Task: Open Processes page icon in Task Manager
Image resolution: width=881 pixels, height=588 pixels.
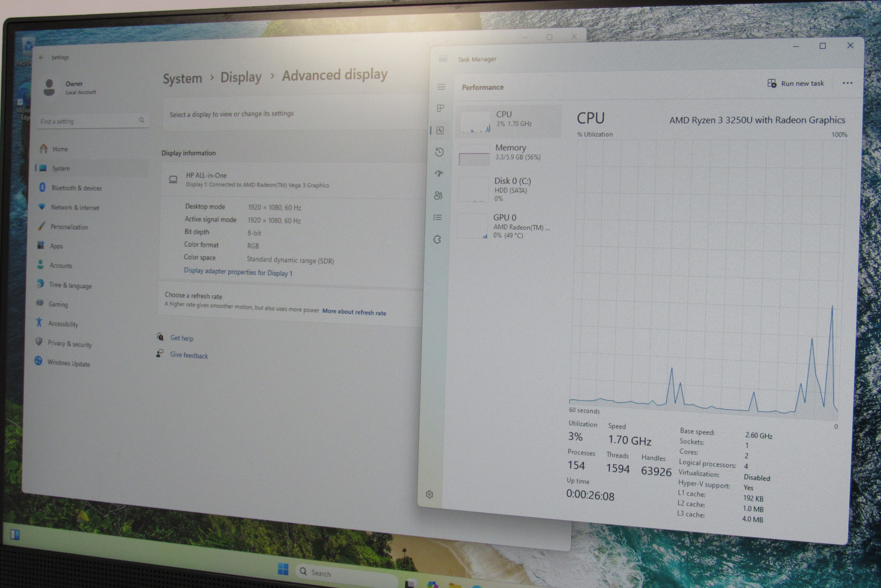Action: (440, 108)
